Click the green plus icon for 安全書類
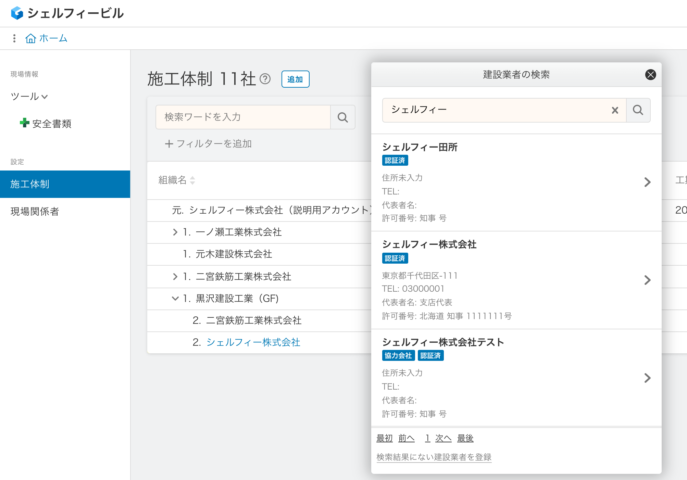This screenshot has width=687, height=480. click(24, 123)
